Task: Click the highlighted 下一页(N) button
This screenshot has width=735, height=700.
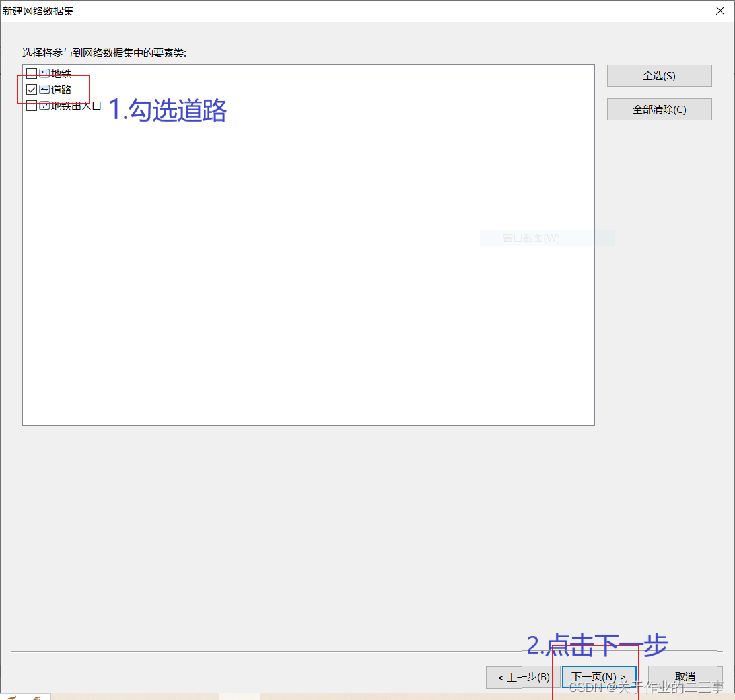Action: [598, 677]
